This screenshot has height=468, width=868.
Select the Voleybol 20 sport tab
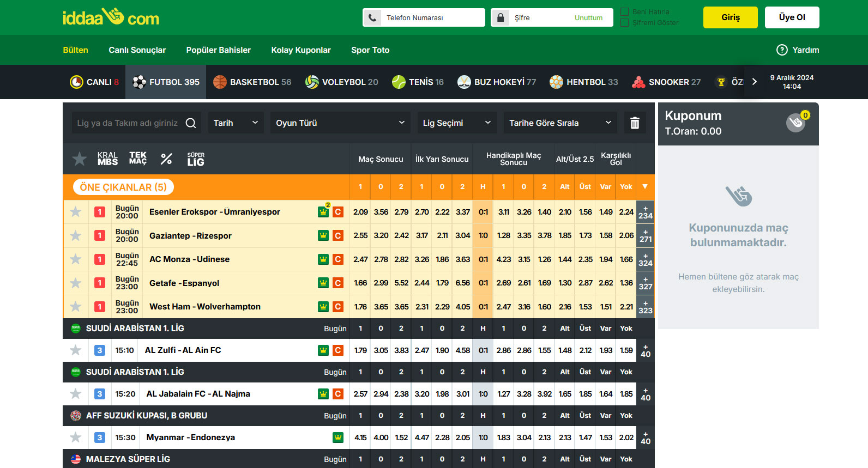coord(342,82)
